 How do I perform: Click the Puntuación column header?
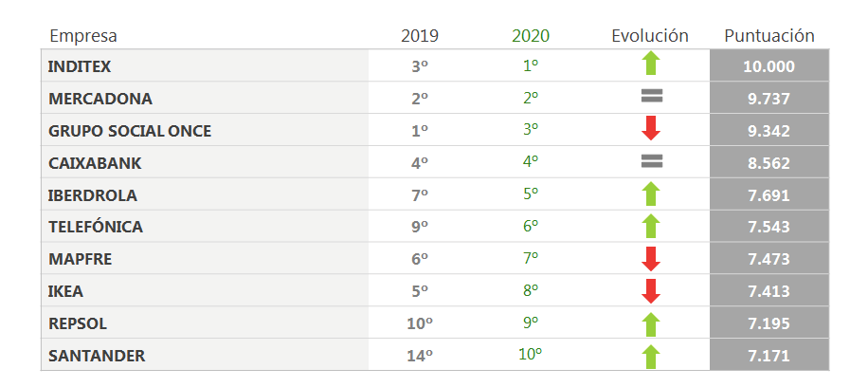tap(769, 36)
